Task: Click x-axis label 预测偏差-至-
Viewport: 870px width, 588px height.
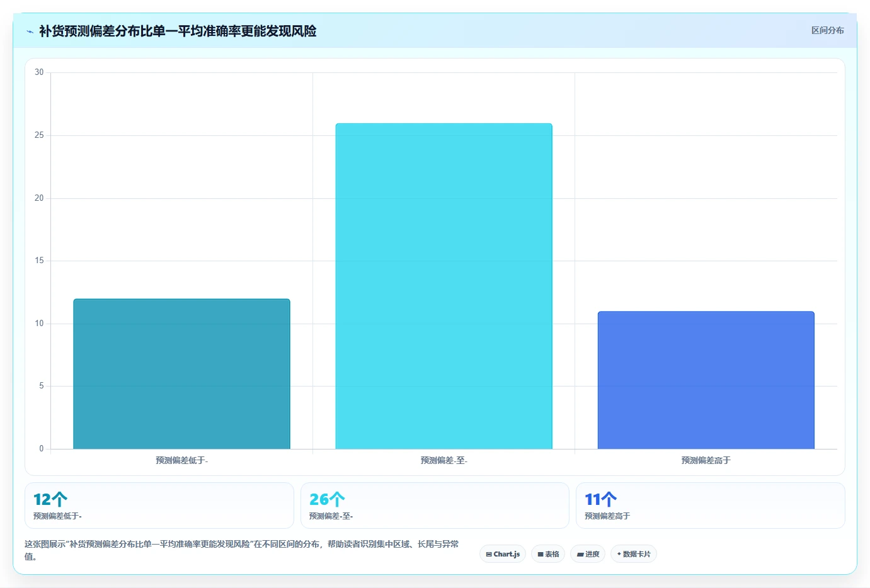Action: point(444,461)
